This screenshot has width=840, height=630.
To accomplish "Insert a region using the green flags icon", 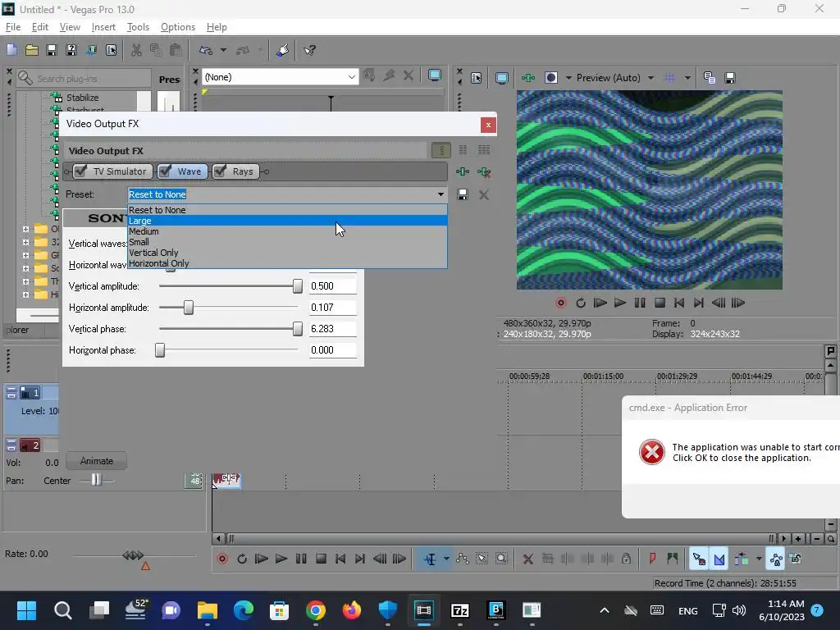I will pyautogui.click(x=673, y=559).
